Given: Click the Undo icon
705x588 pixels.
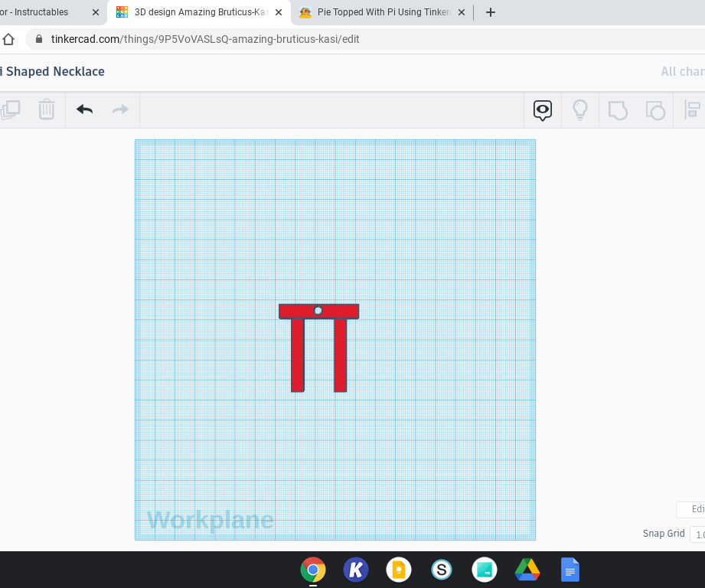Looking at the screenshot, I should point(84,109).
